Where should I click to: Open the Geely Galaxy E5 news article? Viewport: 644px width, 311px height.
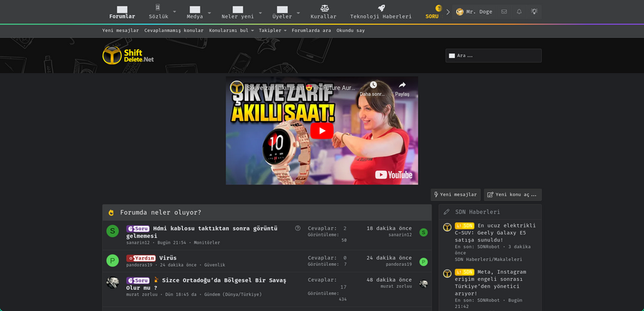pyautogui.click(x=496, y=232)
